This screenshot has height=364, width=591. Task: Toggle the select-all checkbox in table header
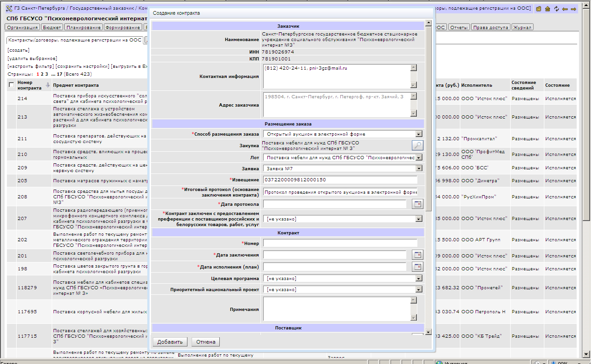click(11, 85)
